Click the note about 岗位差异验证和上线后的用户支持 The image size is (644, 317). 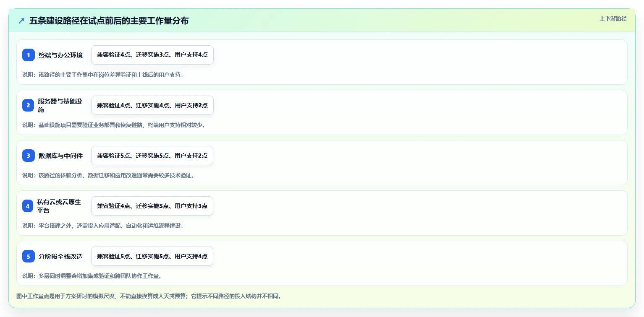pyautogui.click(x=103, y=75)
